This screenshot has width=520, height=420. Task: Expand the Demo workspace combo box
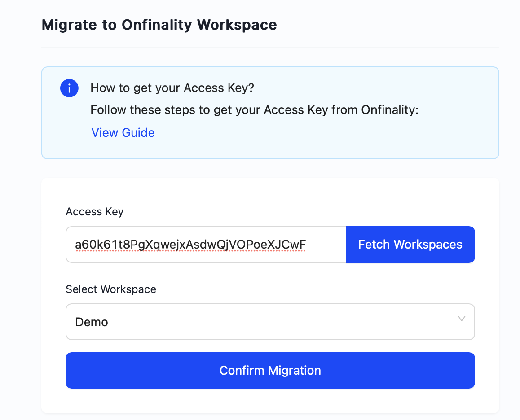pyautogui.click(x=270, y=321)
